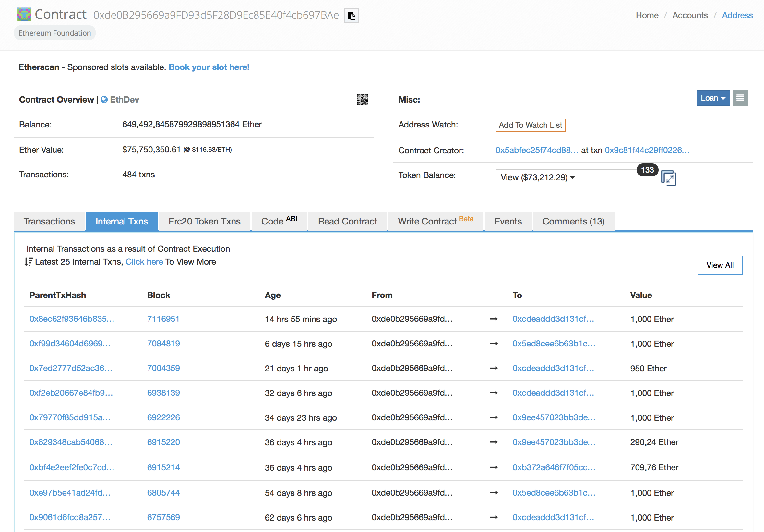This screenshot has width=764, height=532.
Task: Open block 6938139
Action: coord(163,393)
